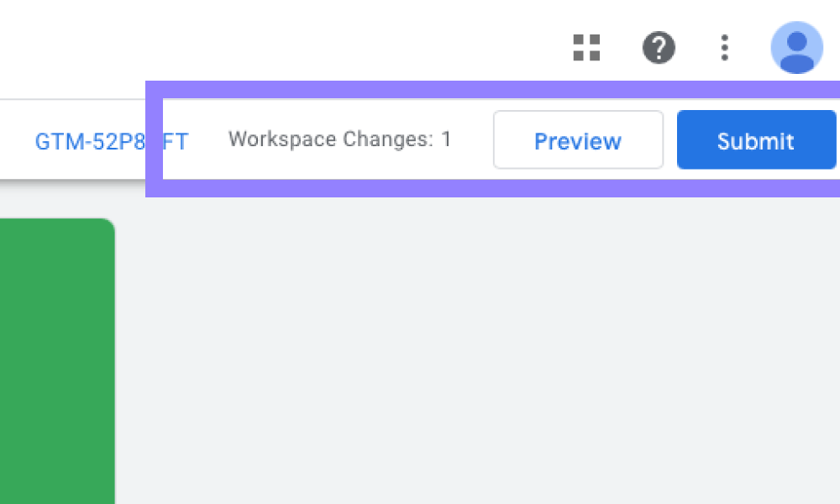The height and width of the screenshot is (504, 840).
Task: Click the blue user avatar circle
Action: point(796,48)
